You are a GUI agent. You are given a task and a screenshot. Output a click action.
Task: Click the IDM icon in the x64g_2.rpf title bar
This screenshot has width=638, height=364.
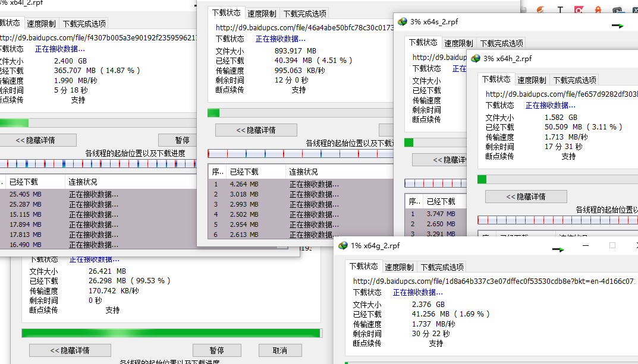pos(343,245)
